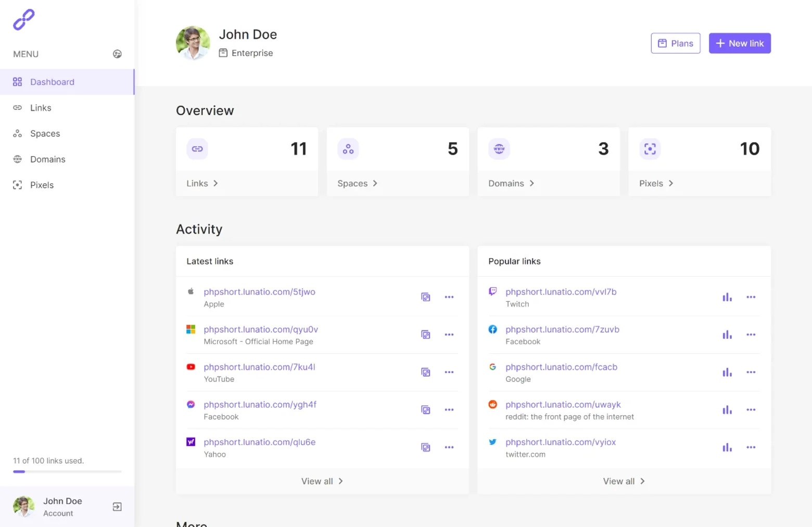Click the reddit favicon in Popular links
Viewport: 812px width, 527px height.
[x=493, y=404]
